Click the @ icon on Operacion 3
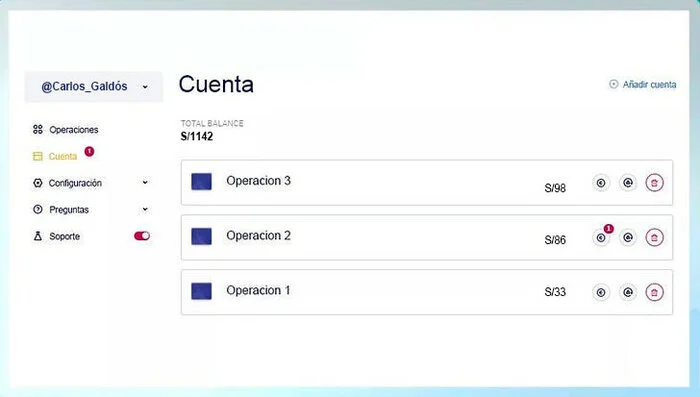The height and width of the screenshot is (397, 700). [x=628, y=183]
